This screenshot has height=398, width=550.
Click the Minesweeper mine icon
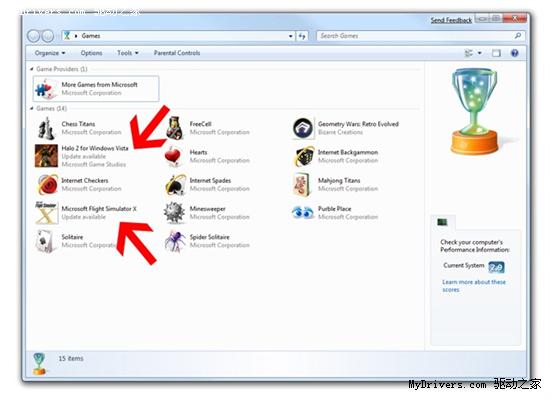(x=174, y=213)
